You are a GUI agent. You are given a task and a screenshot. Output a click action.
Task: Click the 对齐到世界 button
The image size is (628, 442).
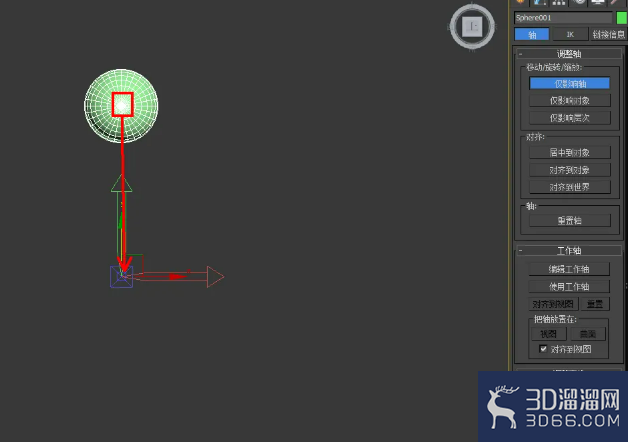570,187
